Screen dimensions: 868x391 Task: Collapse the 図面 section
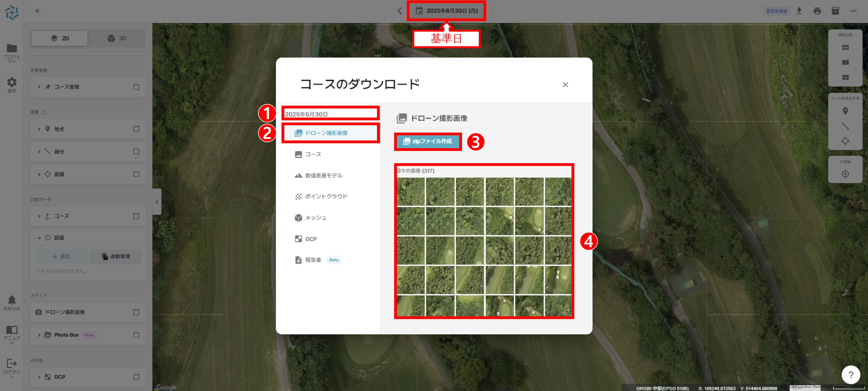39,238
